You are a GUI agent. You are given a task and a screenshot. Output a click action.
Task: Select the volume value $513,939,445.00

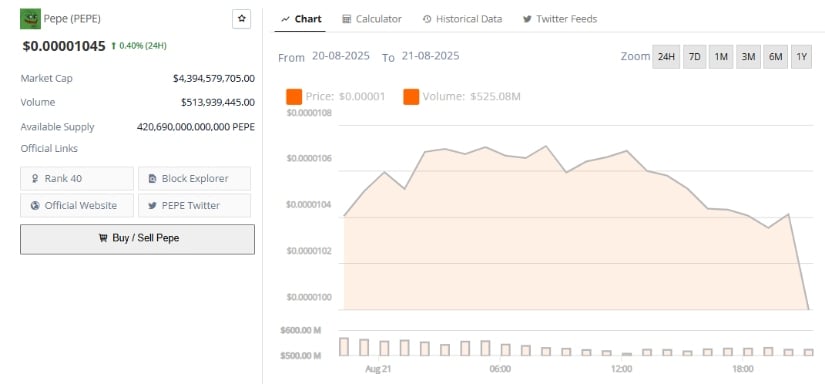[x=218, y=102]
